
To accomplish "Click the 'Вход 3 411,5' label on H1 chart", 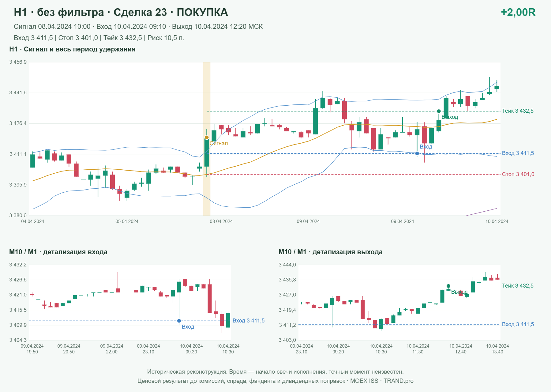I will (518, 153).
